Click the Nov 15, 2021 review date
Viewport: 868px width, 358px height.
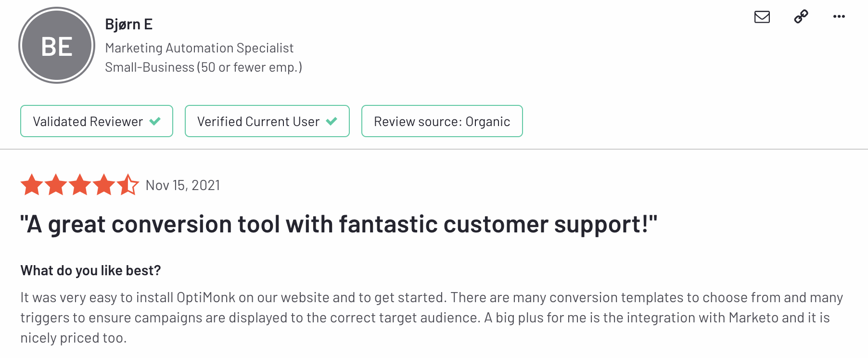click(x=183, y=185)
